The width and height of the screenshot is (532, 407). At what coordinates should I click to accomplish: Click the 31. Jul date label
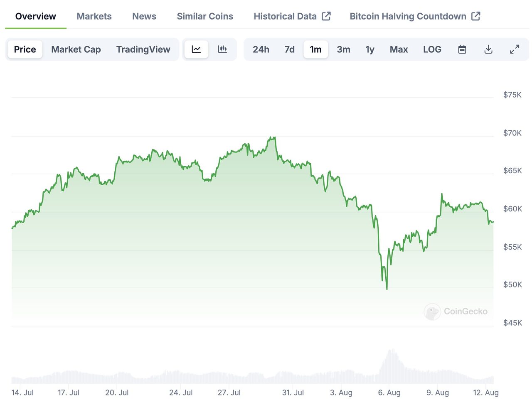tap(293, 392)
